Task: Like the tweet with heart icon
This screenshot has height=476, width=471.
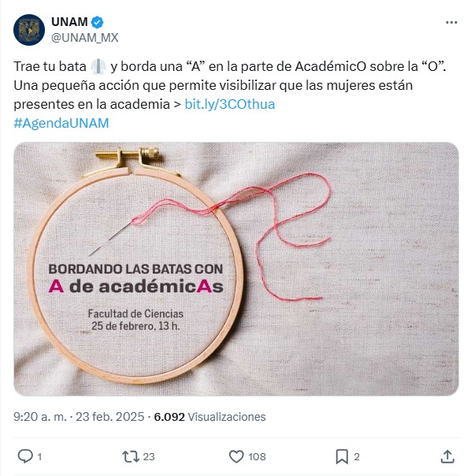Action: [x=236, y=456]
